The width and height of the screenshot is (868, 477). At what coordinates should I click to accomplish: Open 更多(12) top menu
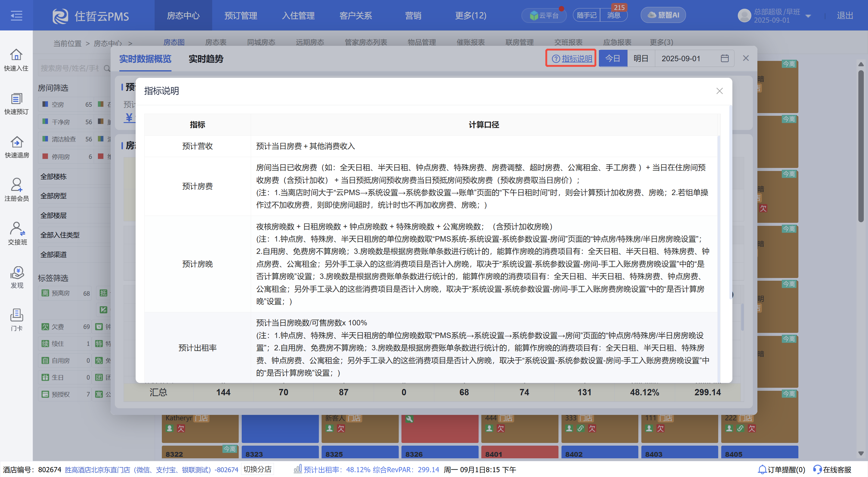470,15
